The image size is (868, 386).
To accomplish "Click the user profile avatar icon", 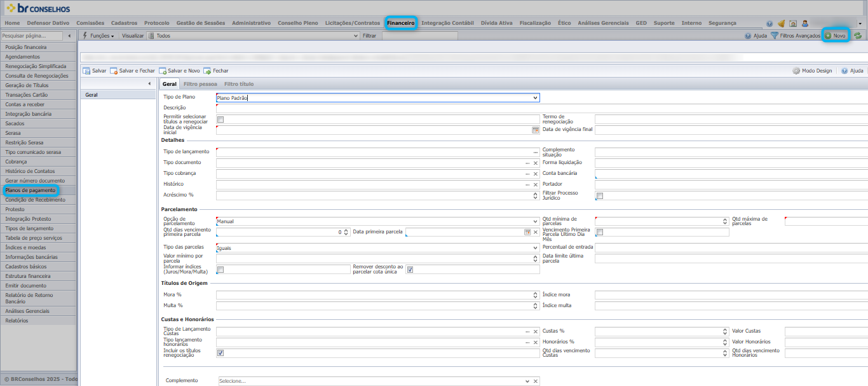I will click(x=805, y=24).
